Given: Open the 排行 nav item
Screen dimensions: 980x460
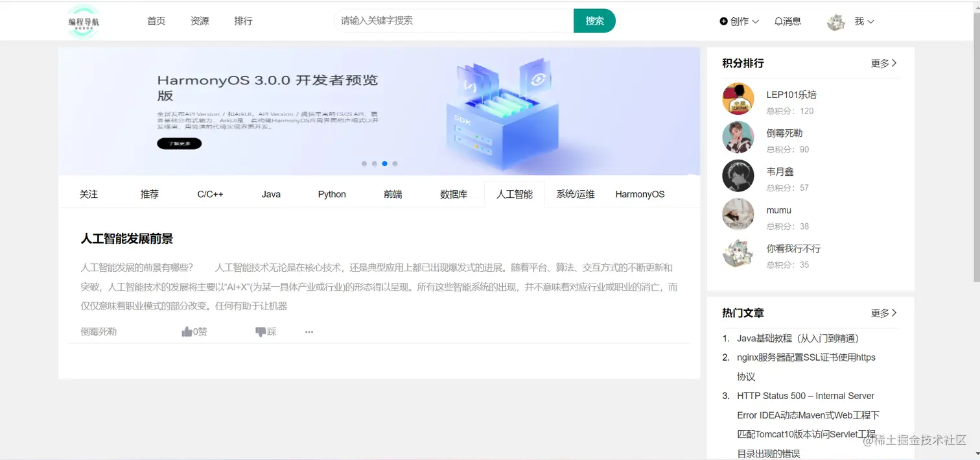Looking at the screenshot, I should pyautogui.click(x=243, y=21).
